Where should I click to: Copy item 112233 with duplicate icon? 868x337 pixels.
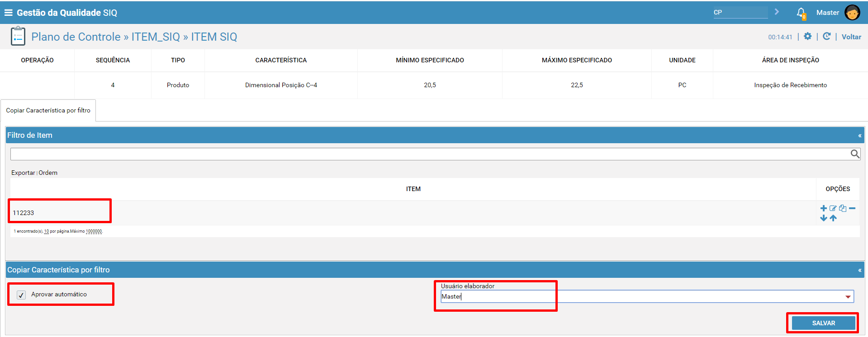(842, 208)
